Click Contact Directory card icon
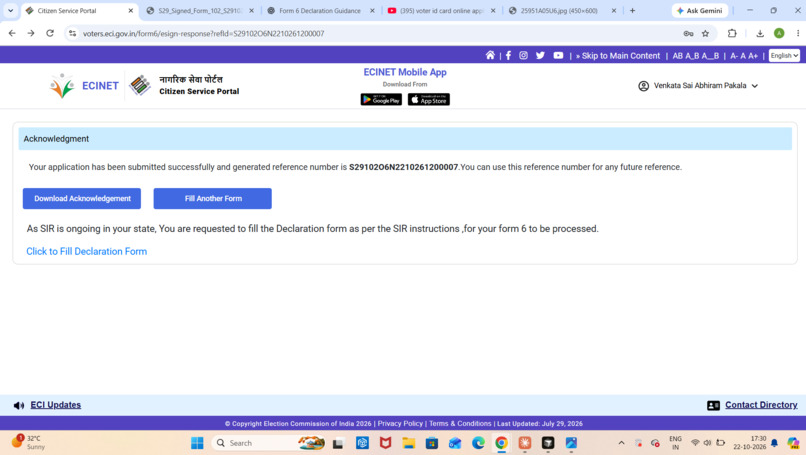The image size is (806, 455). coord(713,406)
